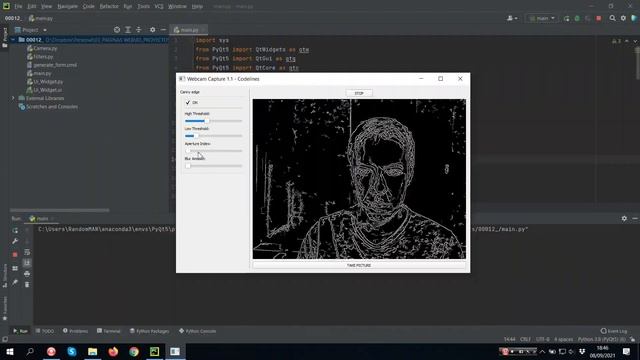
Task: Click Collapse All icon in Project panel
Action: [138, 30]
